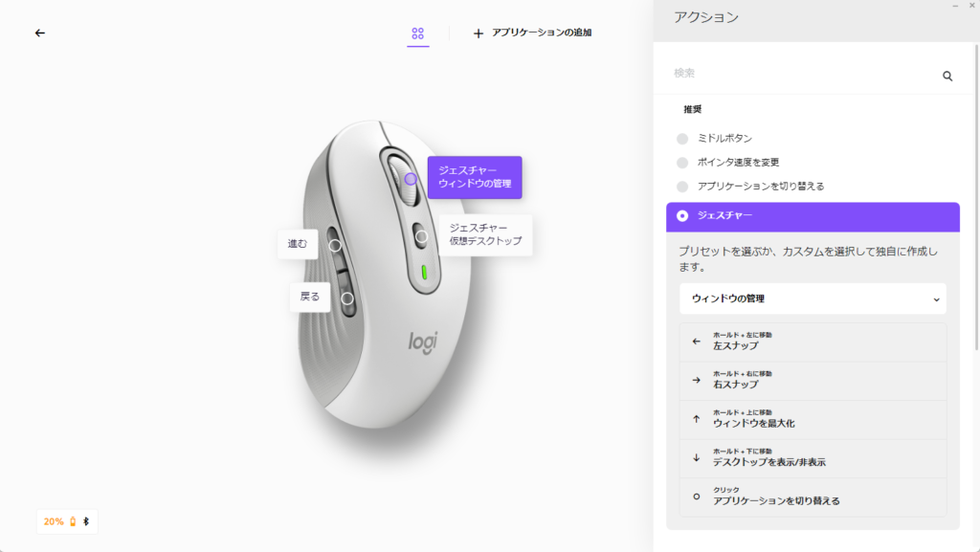Click the back arrow icon
The height and width of the screenshot is (552, 980).
(x=40, y=33)
